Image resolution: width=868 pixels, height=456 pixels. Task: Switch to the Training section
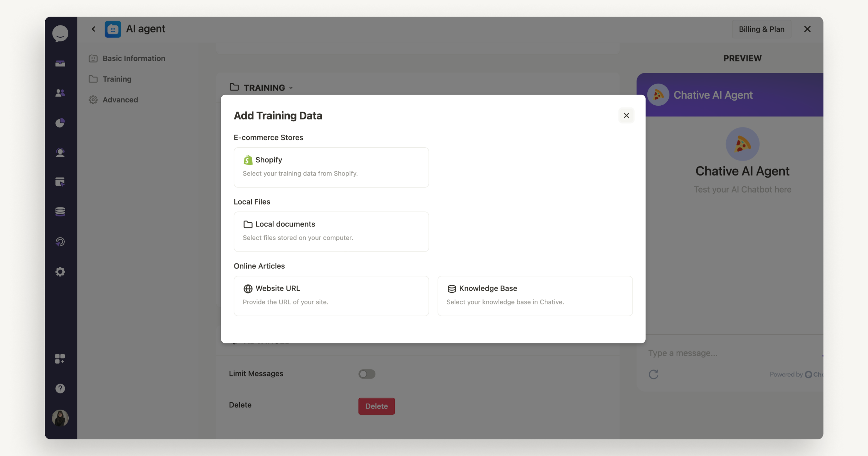(117, 79)
